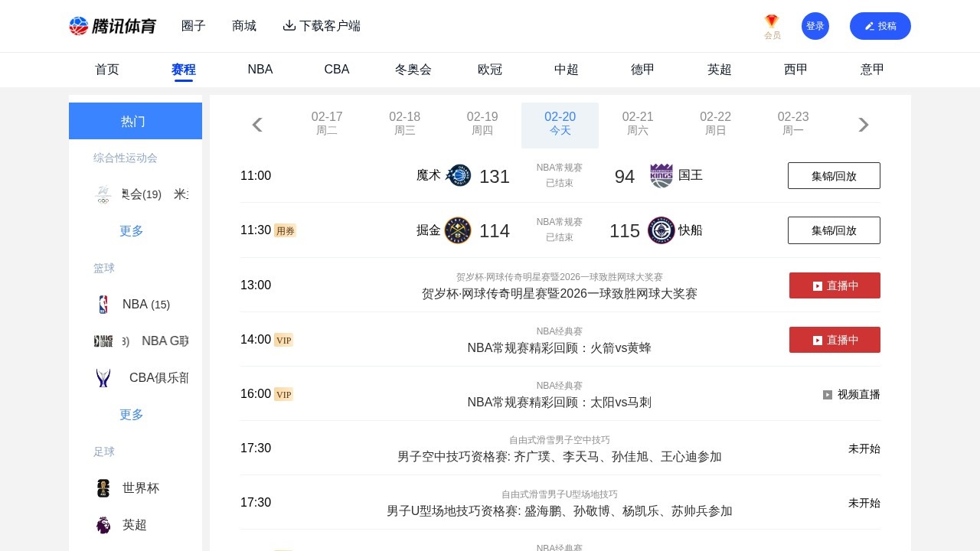Image resolution: width=980 pixels, height=551 pixels.
Task: Expand more basketball leagues
Action: click(x=132, y=415)
